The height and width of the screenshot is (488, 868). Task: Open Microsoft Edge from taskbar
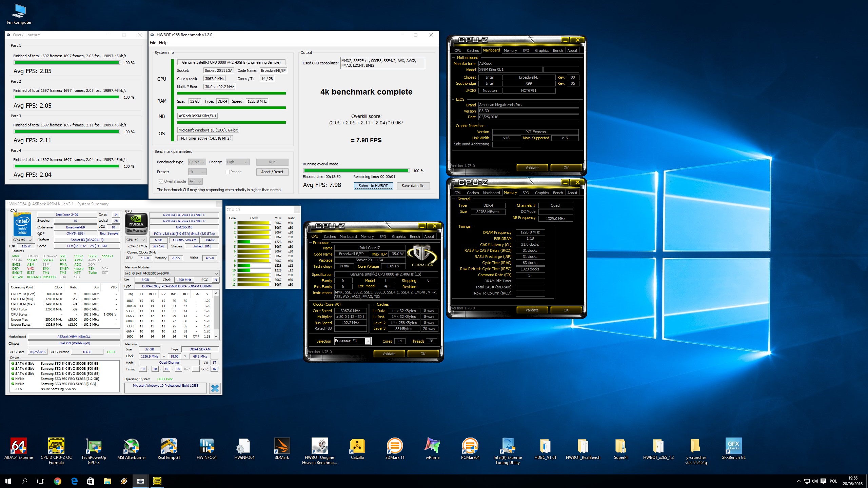(74, 481)
